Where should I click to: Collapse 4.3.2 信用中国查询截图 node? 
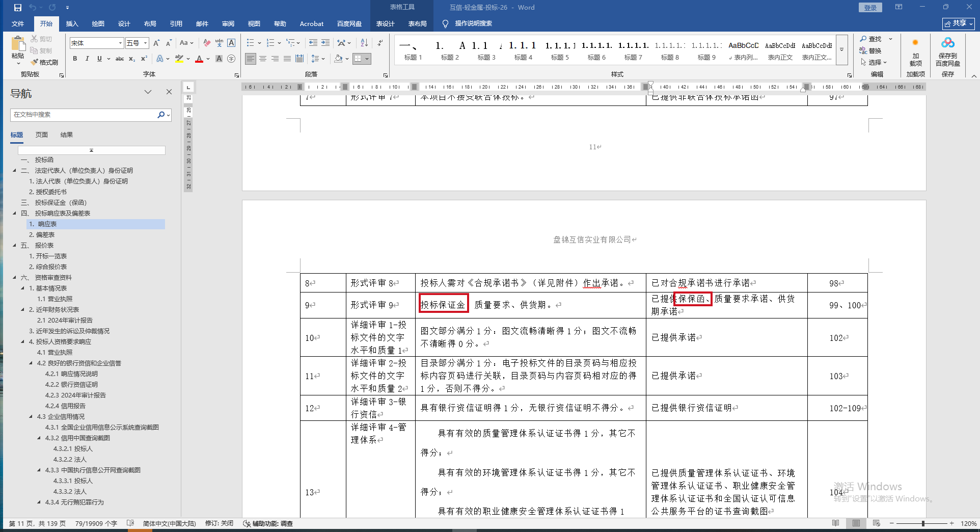(x=39, y=438)
